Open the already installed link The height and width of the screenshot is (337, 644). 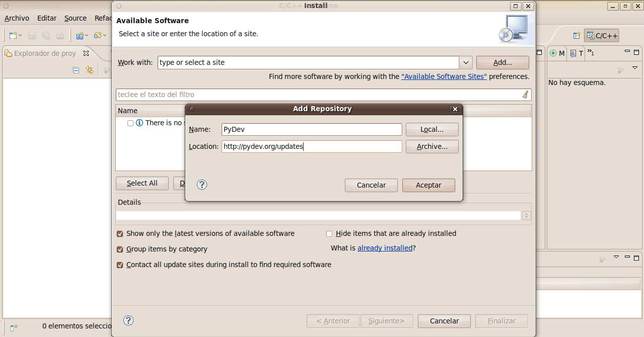point(385,248)
